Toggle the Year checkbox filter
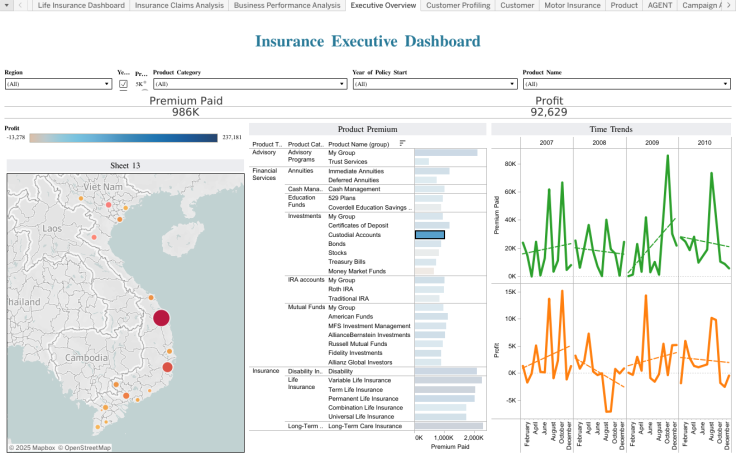Viewport: 736px width, 454px height. 123,85
